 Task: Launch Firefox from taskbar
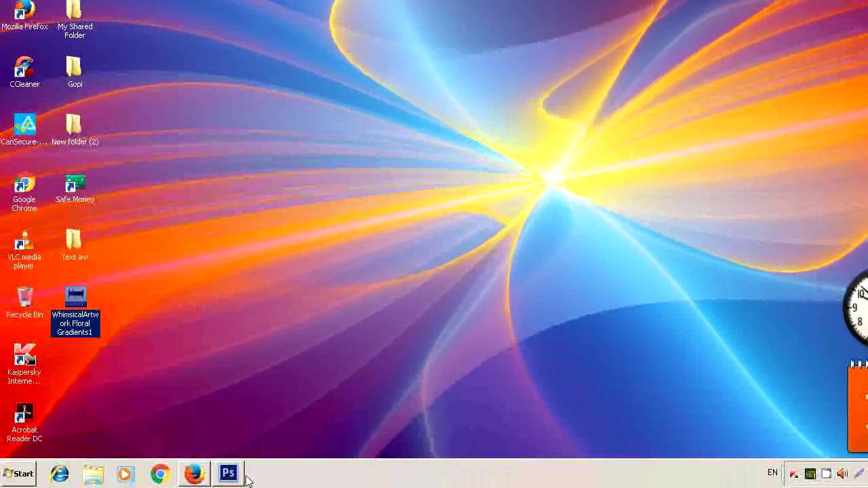click(194, 474)
